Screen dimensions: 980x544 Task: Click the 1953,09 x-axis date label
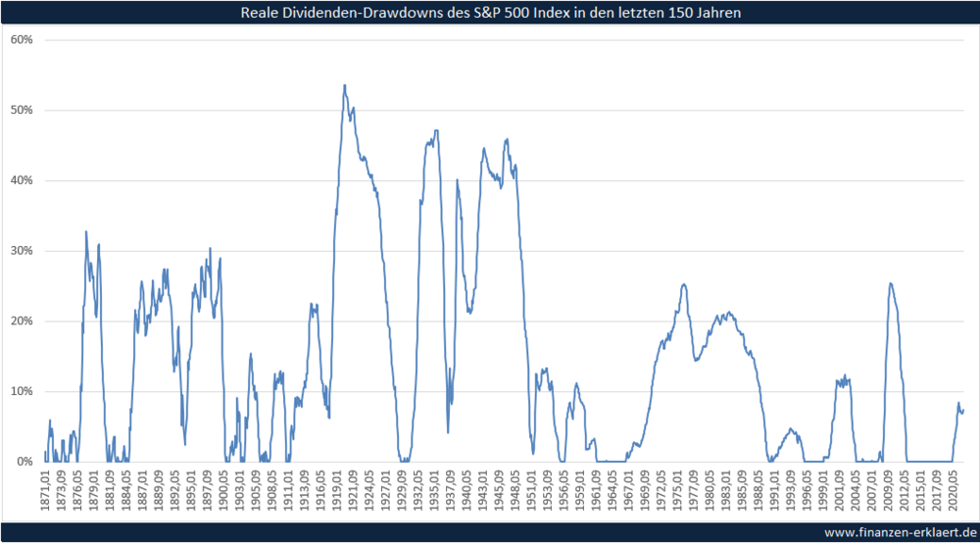pyautogui.click(x=548, y=490)
